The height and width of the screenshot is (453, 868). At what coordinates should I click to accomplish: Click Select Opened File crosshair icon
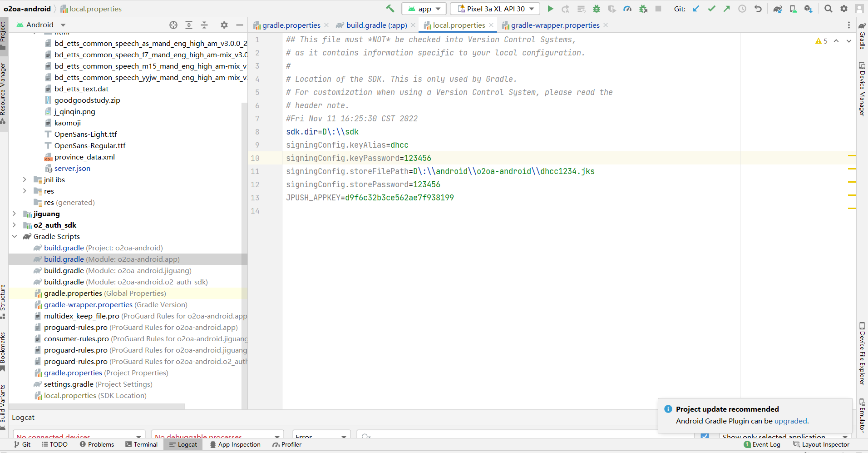click(x=173, y=25)
